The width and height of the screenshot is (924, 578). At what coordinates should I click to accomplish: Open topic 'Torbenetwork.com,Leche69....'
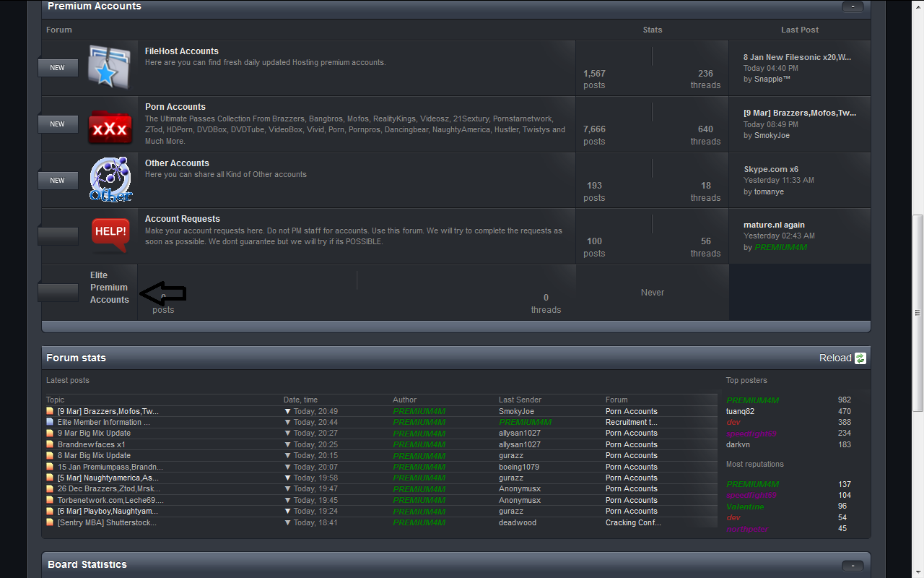point(110,500)
